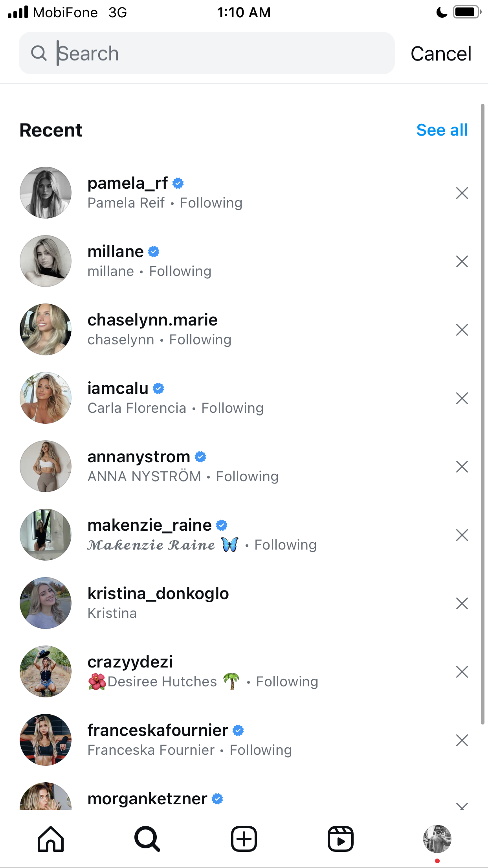Remove crazyydezi from recent searches

click(462, 672)
